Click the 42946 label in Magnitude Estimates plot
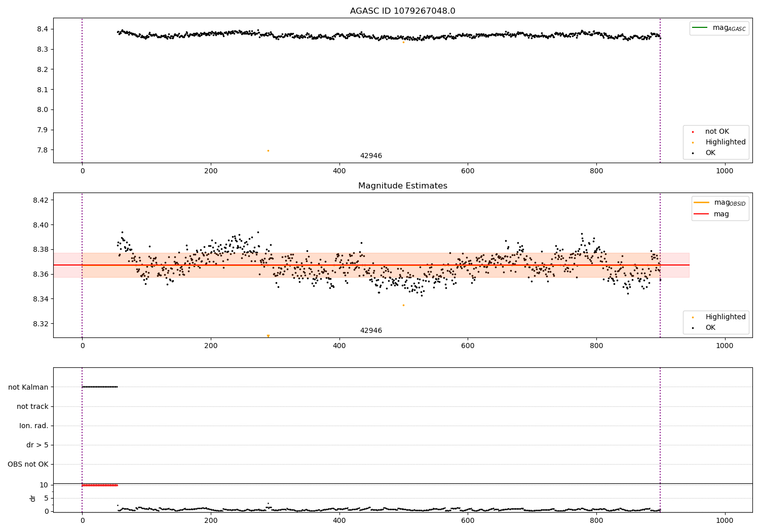The width and height of the screenshot is (760, 532). [x=371, y=331]
